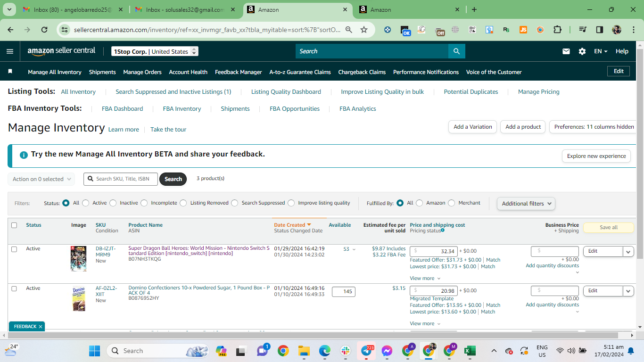
Task: Expand View more under the $20.98 price
Action: pos(425,324)
